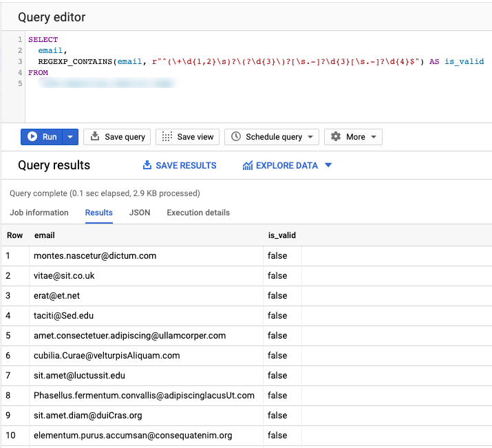
Task: Click the chart icon beside EXPLORE DATA
Action: click(248, 165)
